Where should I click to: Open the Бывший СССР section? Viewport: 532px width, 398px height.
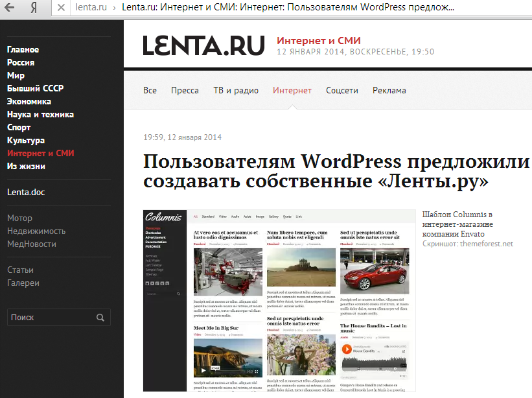[35, 88]
